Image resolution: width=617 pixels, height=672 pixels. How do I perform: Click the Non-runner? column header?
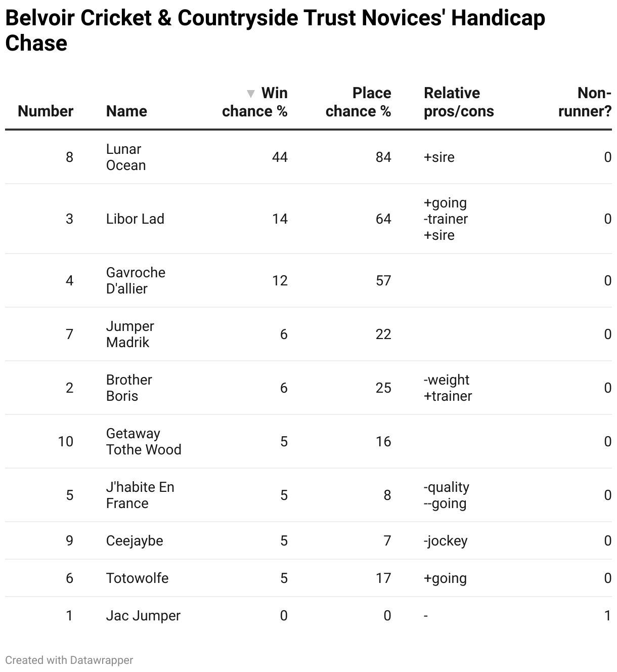tap(585, 102)
